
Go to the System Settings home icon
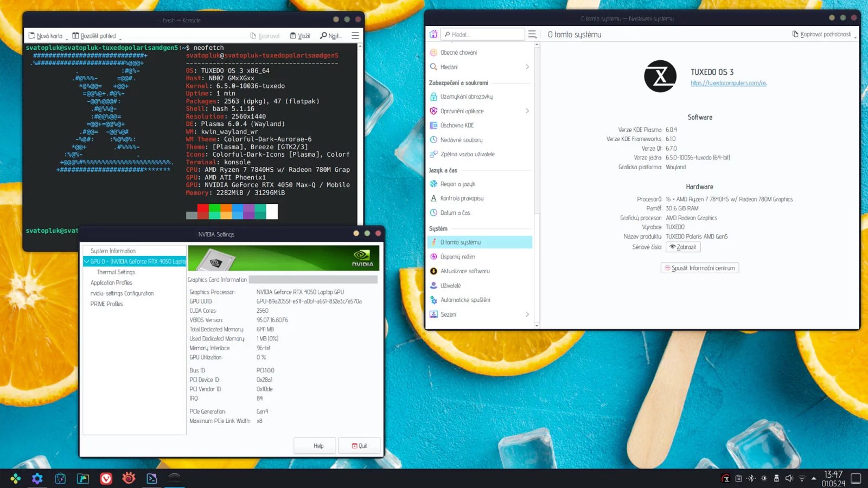coord(433,34)
